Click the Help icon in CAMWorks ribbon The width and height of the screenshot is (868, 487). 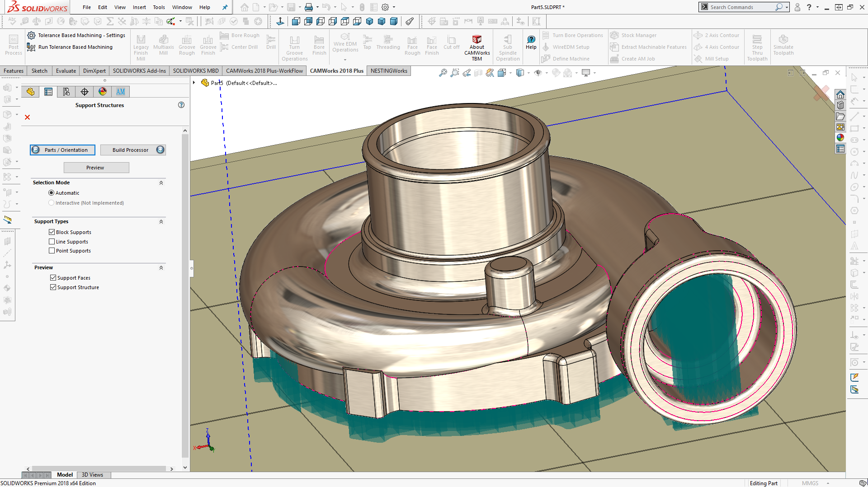pos(531,40)
